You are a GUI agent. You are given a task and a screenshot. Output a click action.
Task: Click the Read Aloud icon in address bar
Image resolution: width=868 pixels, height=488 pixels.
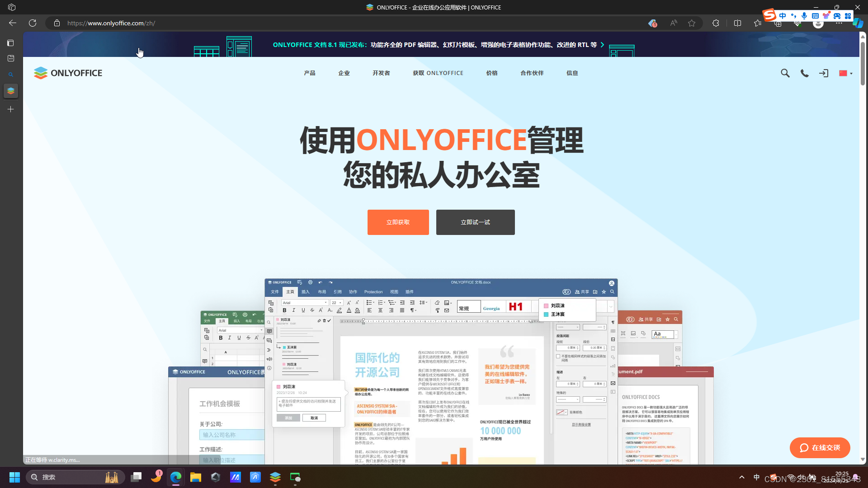(x=674, y=23)
